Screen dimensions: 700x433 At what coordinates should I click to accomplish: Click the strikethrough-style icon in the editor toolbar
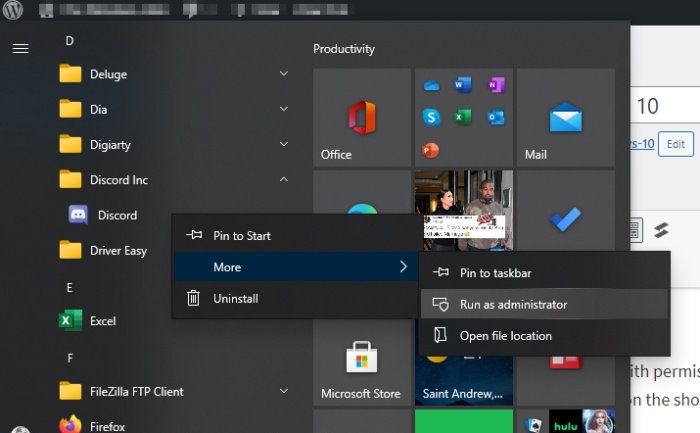[x=661, y=230]
